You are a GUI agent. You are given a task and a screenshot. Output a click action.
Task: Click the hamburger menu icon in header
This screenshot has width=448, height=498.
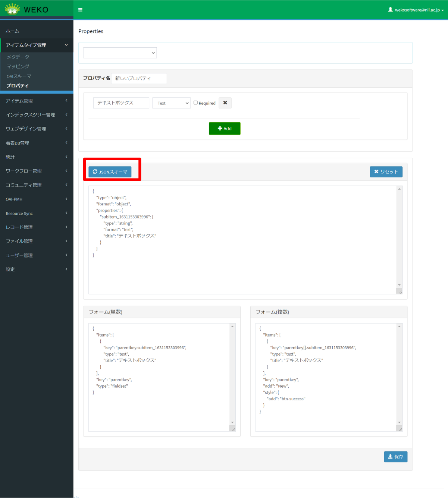click(80, 10)
